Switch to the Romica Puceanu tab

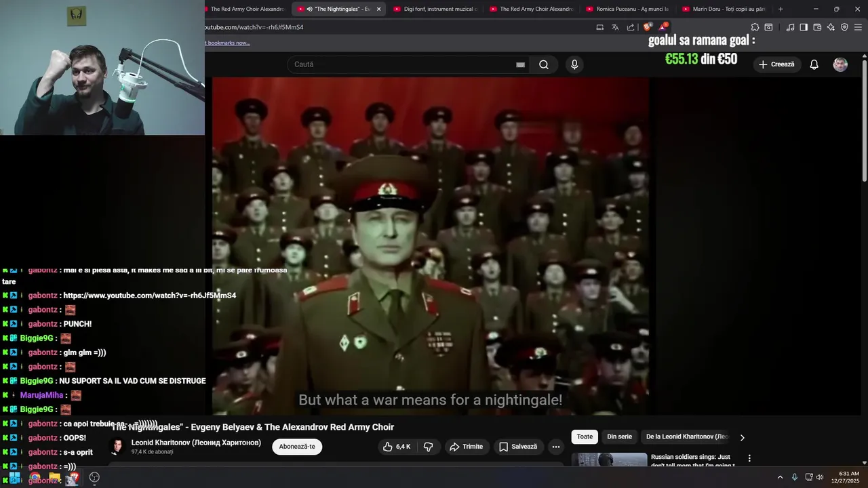coord(627,9)
